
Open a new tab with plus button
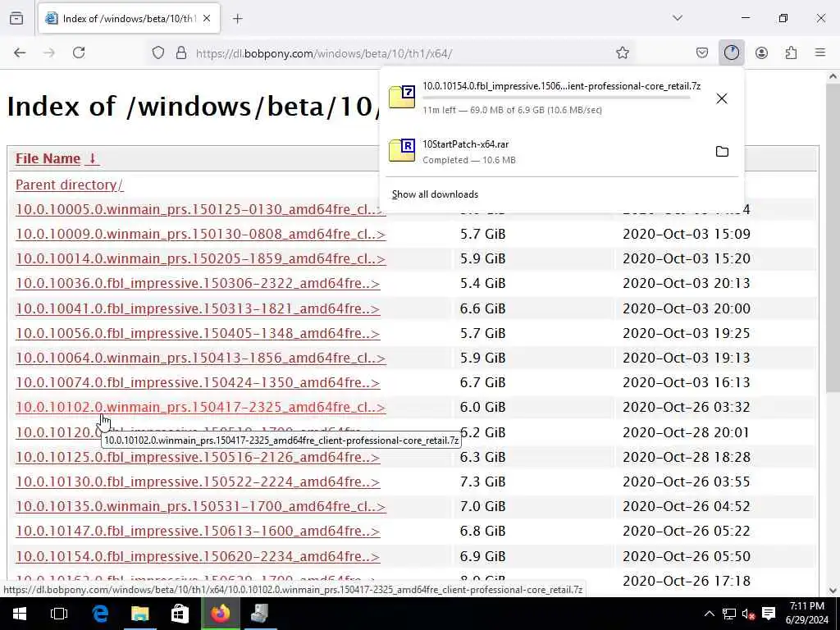pyautogui.click(x=238, y=19)
